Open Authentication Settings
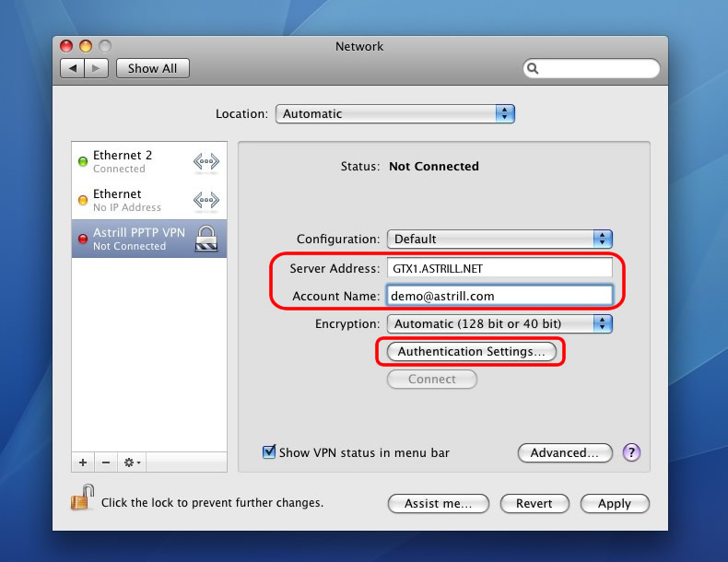The image size is (728, 562). 471,351
